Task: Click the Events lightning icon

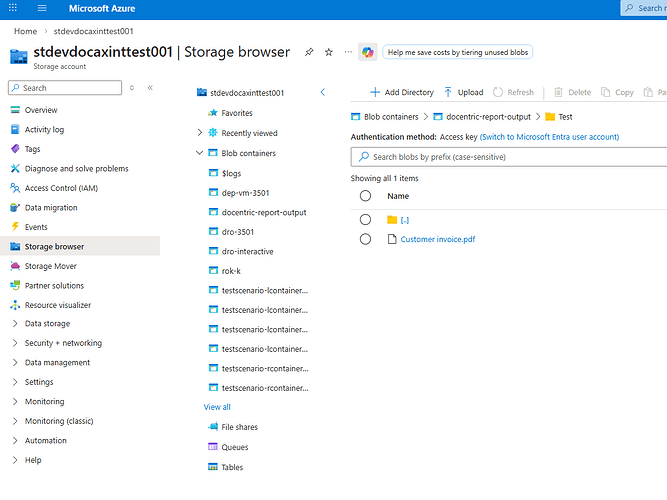Action: pyautogui.click(x=15, y=227)
